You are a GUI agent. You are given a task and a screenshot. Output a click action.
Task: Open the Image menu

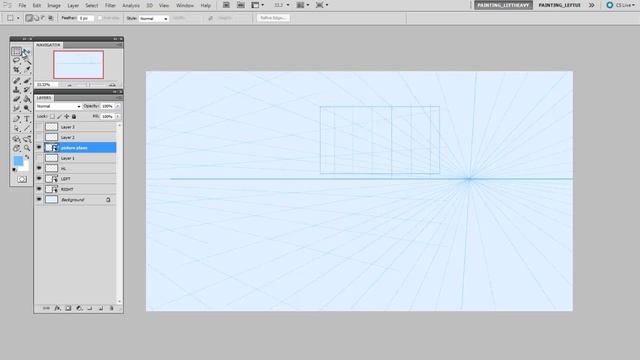[54, 6]
